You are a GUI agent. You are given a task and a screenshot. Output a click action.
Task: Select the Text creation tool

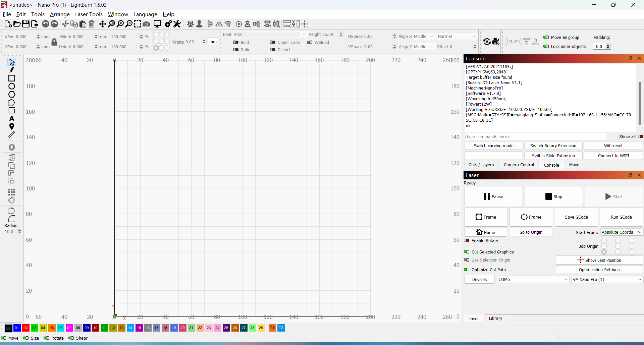tap(12, 118)
